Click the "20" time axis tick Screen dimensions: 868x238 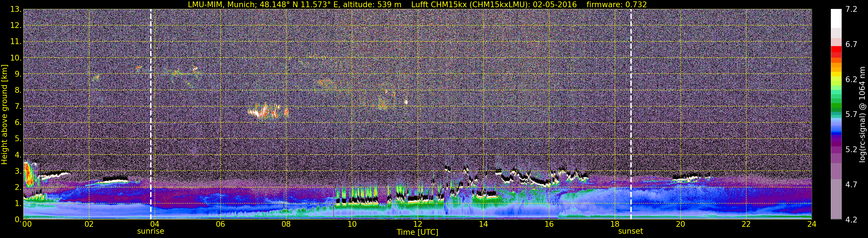click(x=680, y=224)
